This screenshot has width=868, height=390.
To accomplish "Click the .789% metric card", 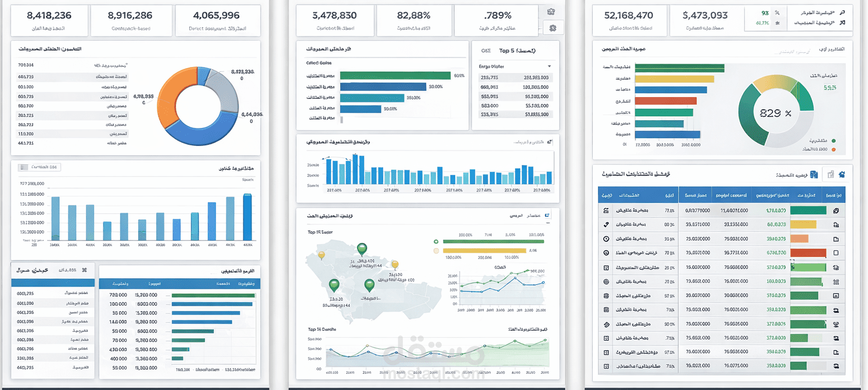I will pos(496,20).
